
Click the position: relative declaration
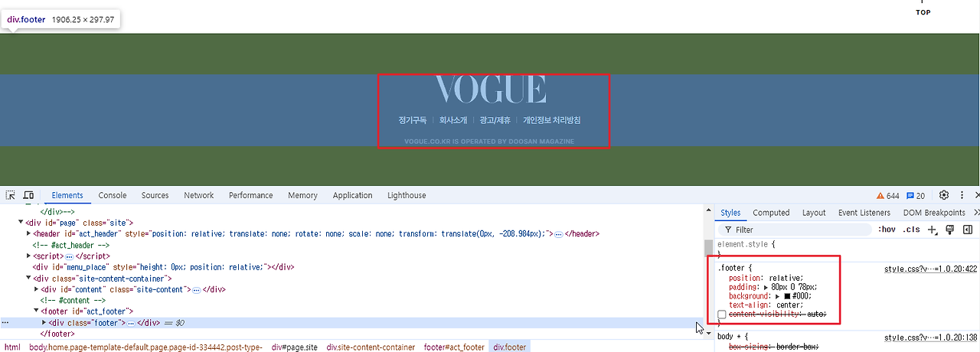[766, 278]
